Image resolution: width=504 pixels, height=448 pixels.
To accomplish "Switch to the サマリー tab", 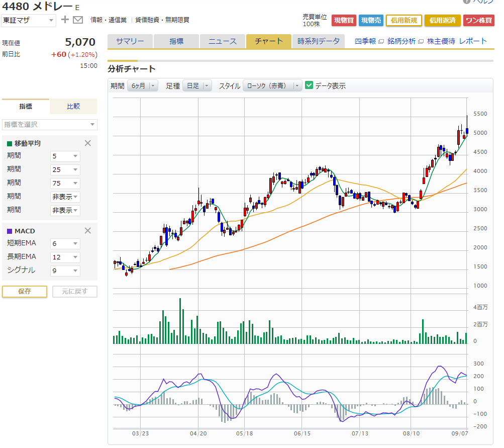I will (x=130, y=42).
